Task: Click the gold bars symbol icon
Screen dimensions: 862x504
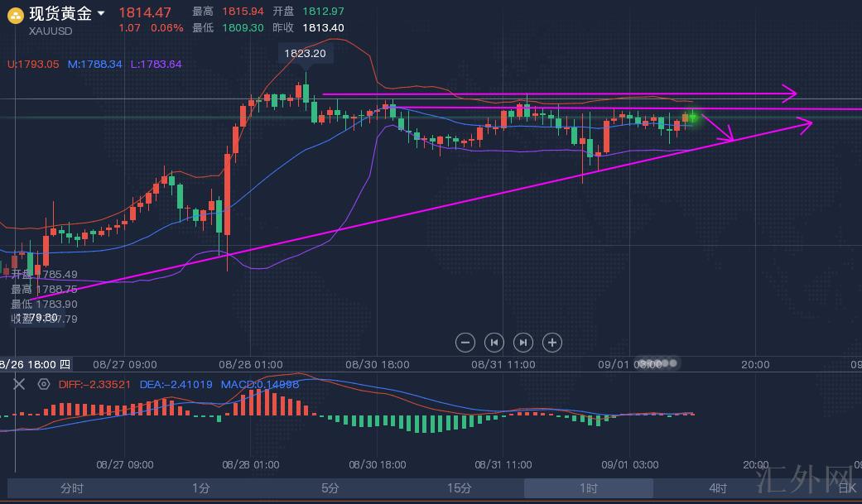Action: point(15,14)
